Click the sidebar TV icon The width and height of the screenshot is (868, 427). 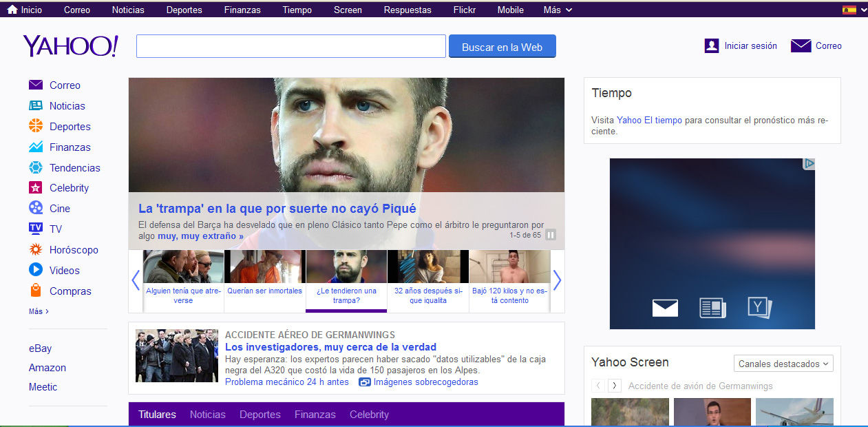coord(36,229)
